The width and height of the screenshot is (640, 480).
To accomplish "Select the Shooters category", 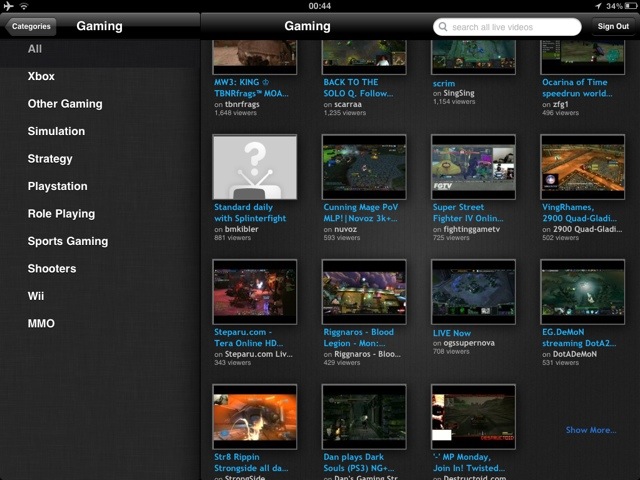I will tap(100, 268).
